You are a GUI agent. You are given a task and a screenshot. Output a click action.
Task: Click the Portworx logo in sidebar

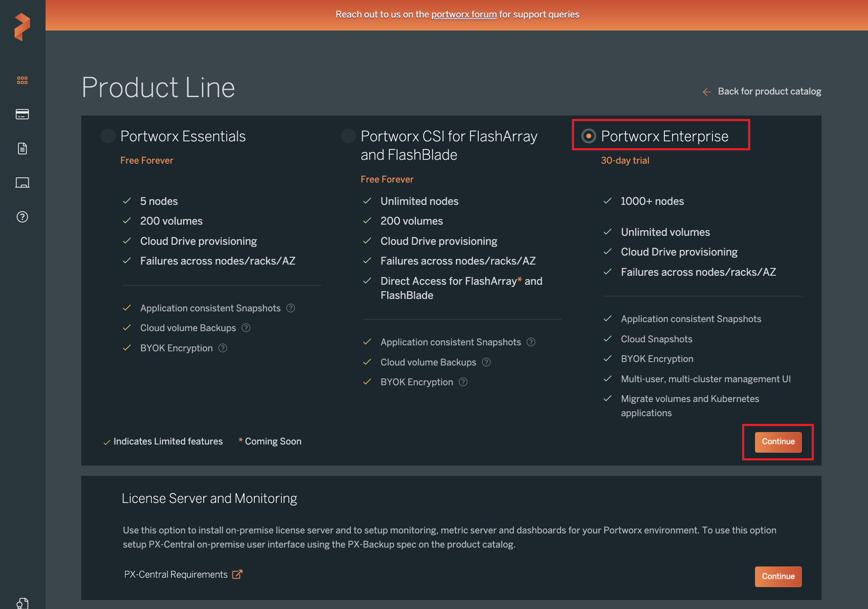point(22,27)
